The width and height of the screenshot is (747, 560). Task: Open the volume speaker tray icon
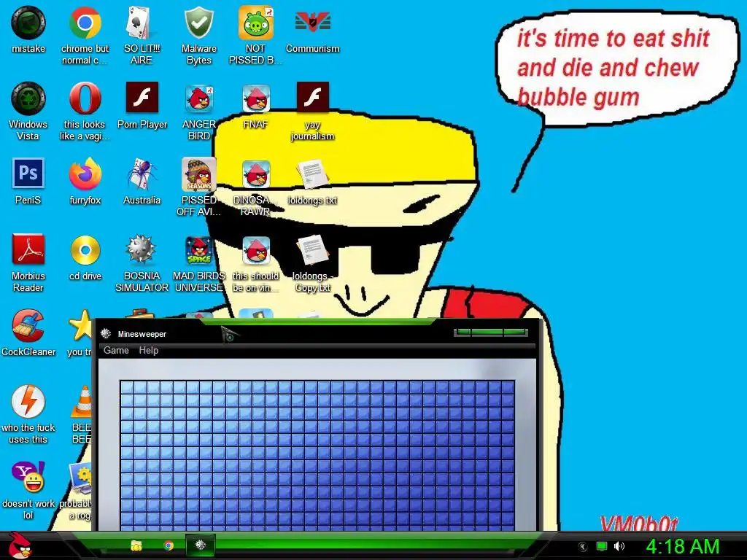(x=619, y=546)
